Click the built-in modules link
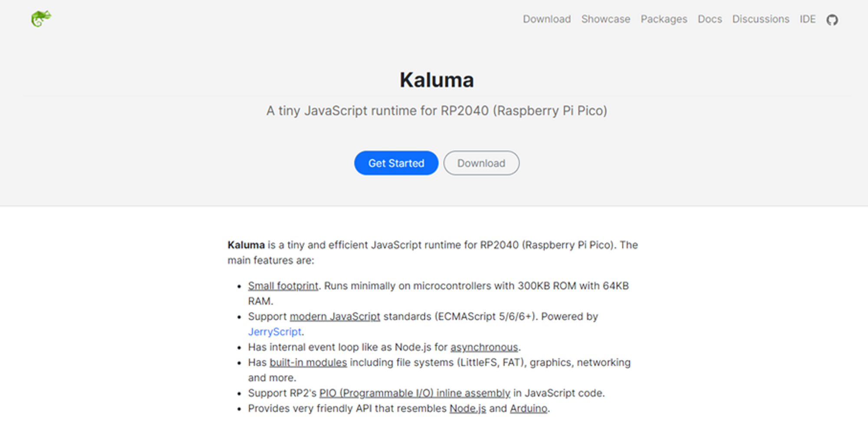868x425 pixels. click(x=308, y=362)
